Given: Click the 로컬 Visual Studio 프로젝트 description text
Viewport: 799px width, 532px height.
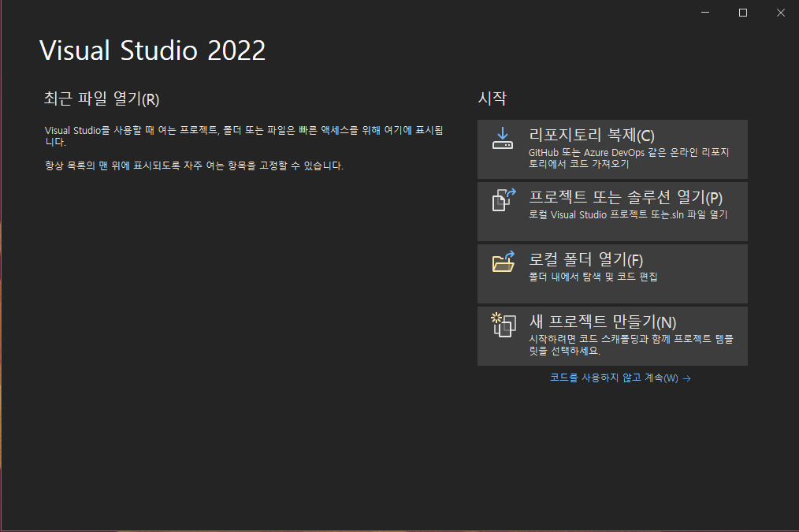Looking at the screenshot, I should click(x=628, y=214).
